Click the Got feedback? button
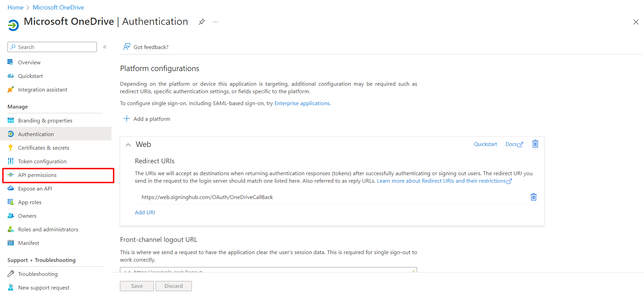 tap(146, 47)
